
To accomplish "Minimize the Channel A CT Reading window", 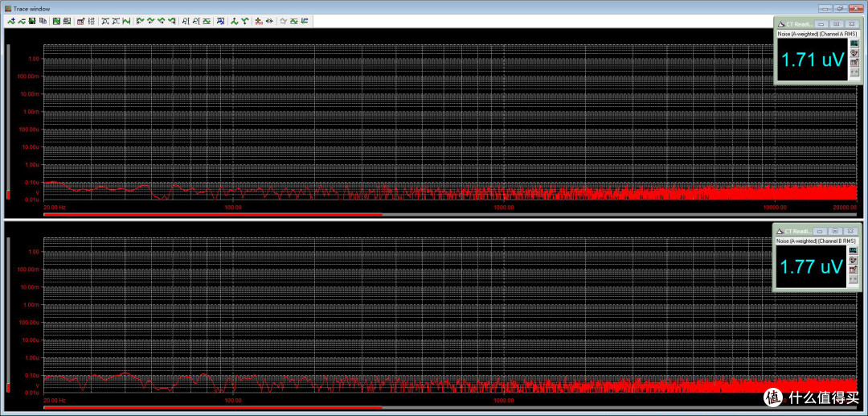I will tap(821, 24).
